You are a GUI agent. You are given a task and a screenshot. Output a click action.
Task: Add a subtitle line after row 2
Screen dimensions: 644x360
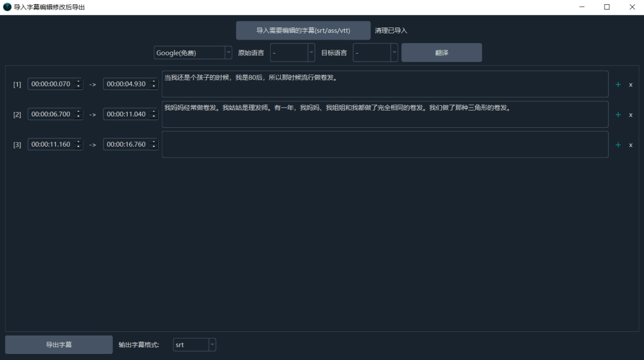618,115
